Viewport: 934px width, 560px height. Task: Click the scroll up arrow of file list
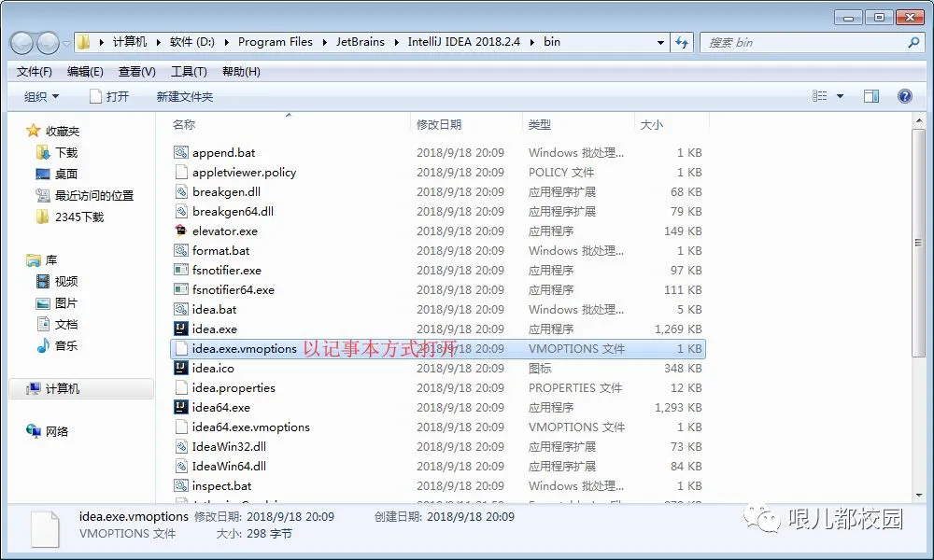(918, 121)
